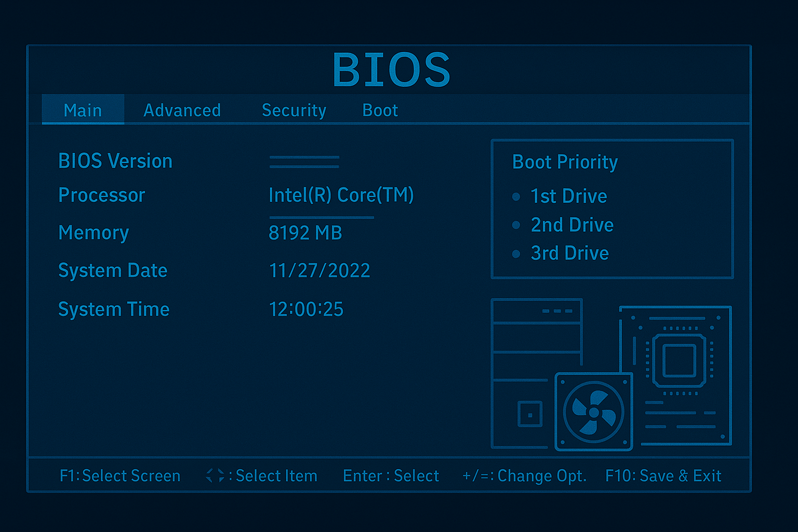Click the Intel(R) Core(TM) processor value
This screenshot has height=532, width=798.
(341, 195)
